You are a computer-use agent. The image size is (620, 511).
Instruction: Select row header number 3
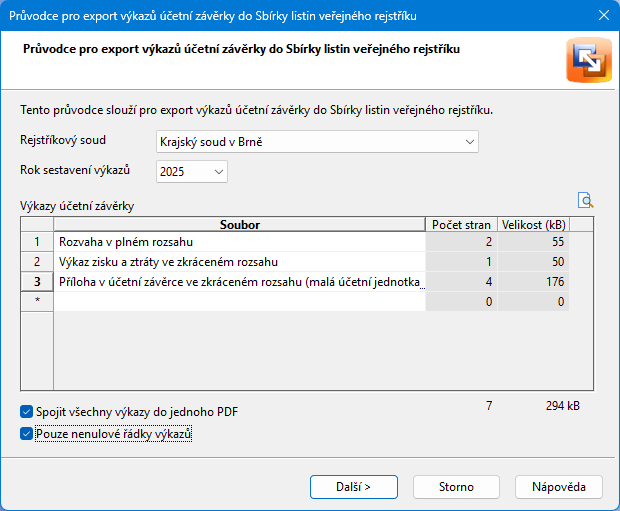pyautogui.click(x=37, y=282)
